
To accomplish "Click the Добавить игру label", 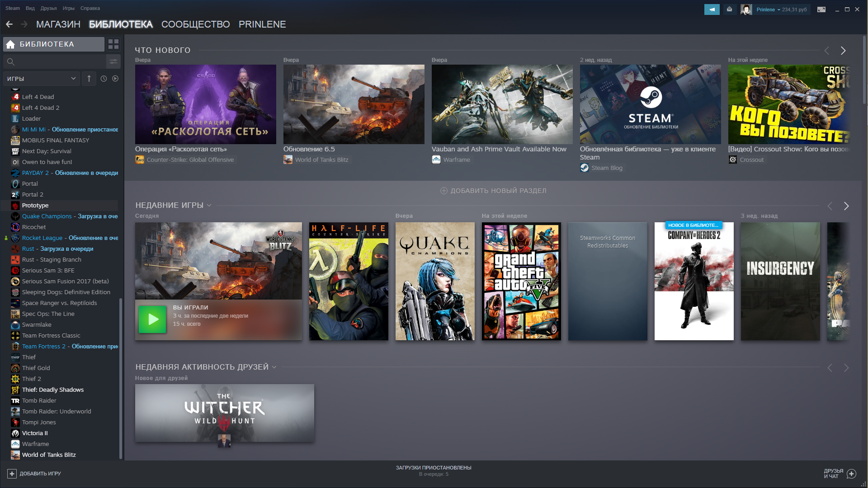I will click(40, 474).
